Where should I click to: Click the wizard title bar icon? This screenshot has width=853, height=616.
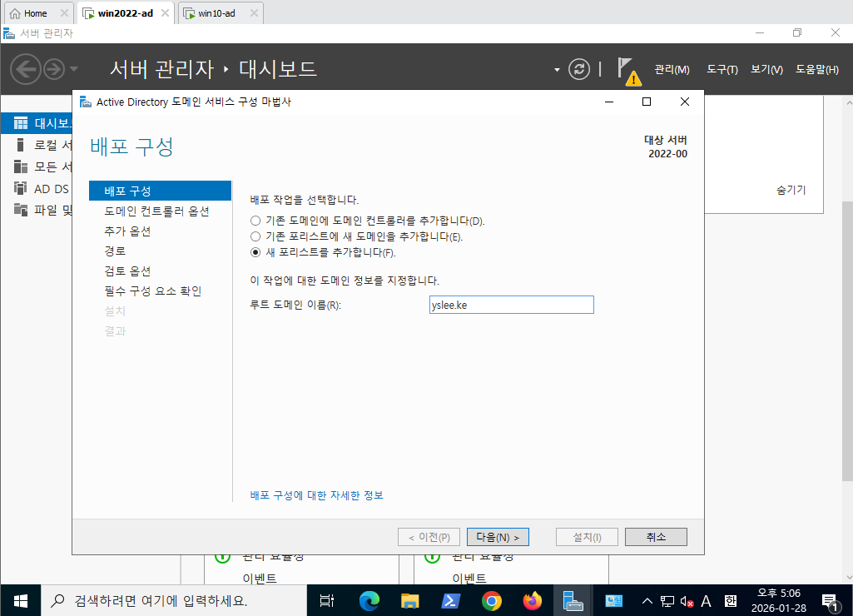tap(86, 102)
